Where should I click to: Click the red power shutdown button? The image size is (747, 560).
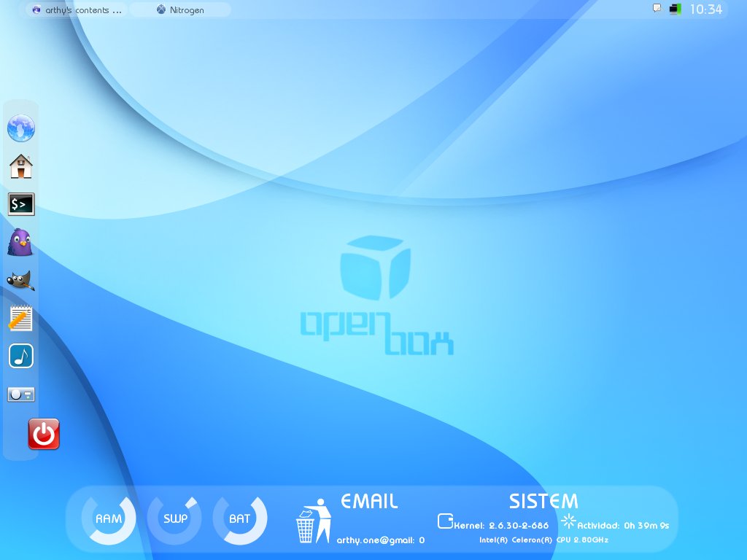point(44,434)
